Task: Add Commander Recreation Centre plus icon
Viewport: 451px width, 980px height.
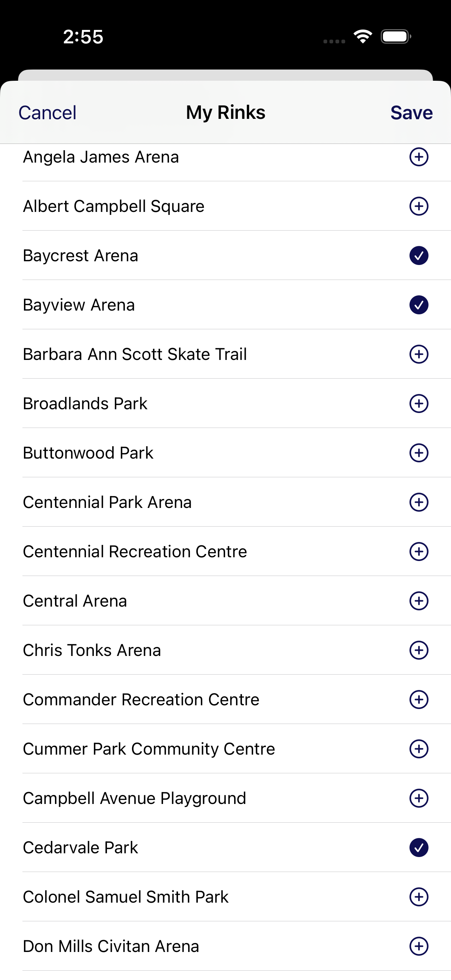Action: click(418, 700)
